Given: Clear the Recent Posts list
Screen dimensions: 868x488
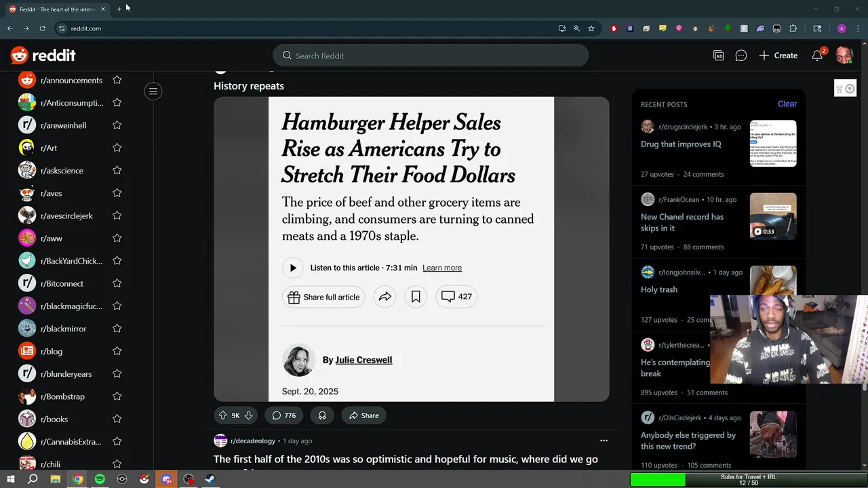Looking at the screenshot, I should [x=787, y=104].
